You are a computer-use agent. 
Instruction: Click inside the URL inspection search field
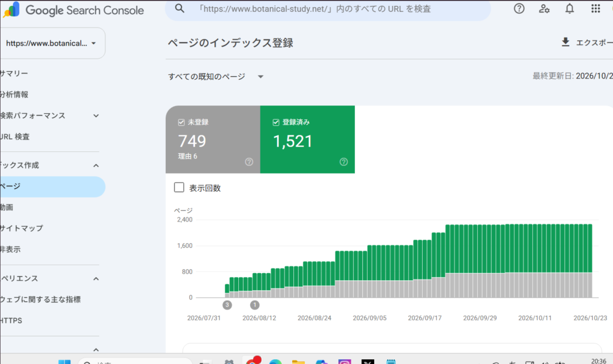click(327, 9)
